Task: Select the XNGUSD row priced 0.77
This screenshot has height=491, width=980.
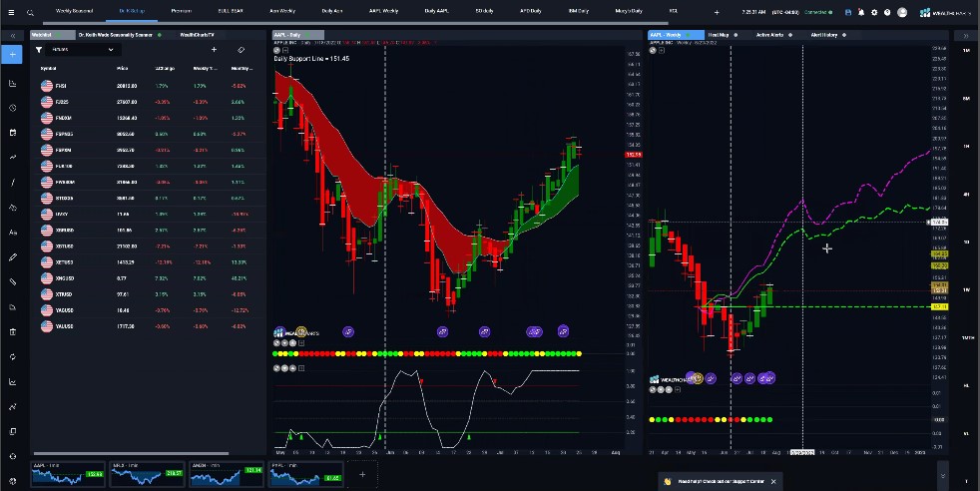Action: [148, 278]
